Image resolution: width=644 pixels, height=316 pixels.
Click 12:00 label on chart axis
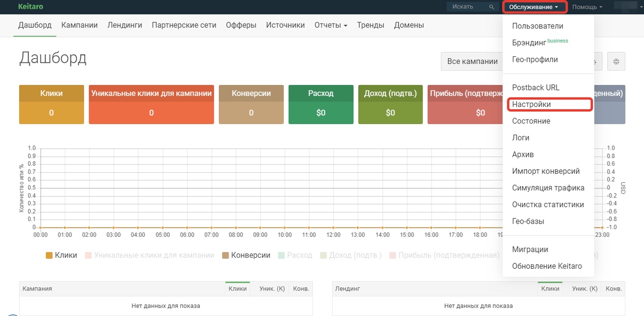[x=334, y=235]
